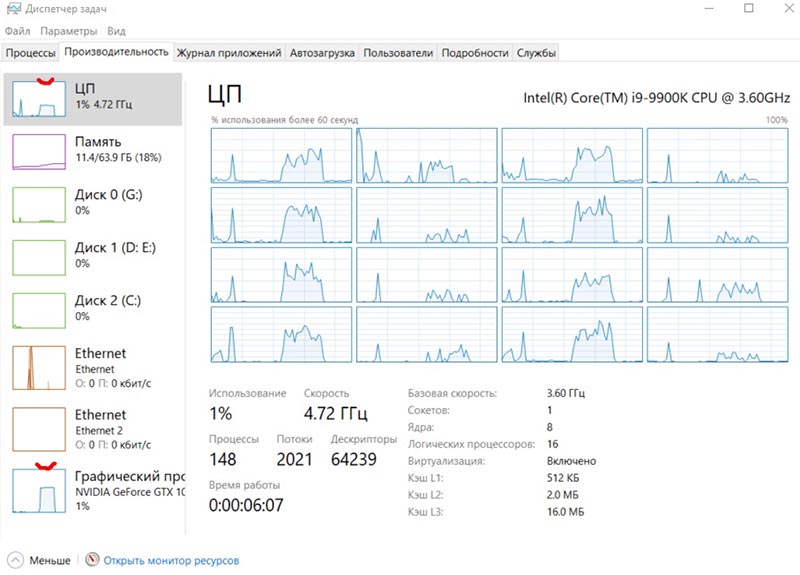
Task: Select the Ethernet 2 label
Action: pos(99,431)
